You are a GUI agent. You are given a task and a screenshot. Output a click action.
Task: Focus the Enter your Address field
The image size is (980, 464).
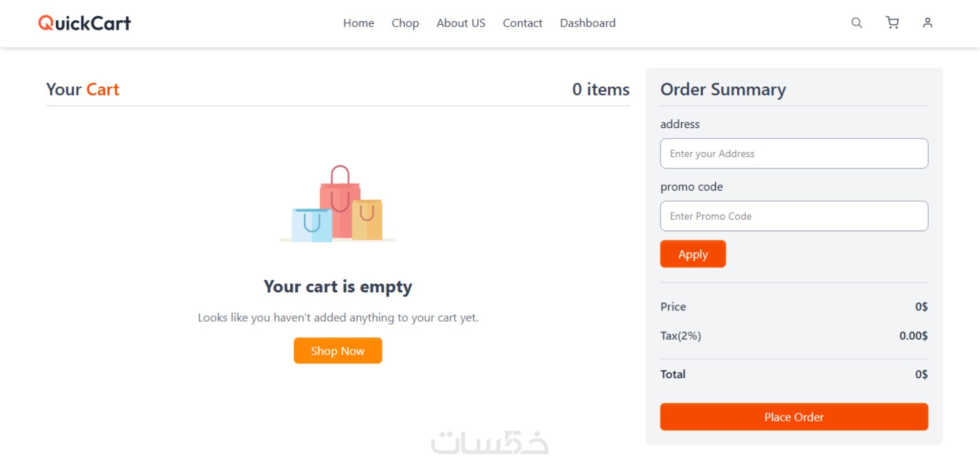794,154
